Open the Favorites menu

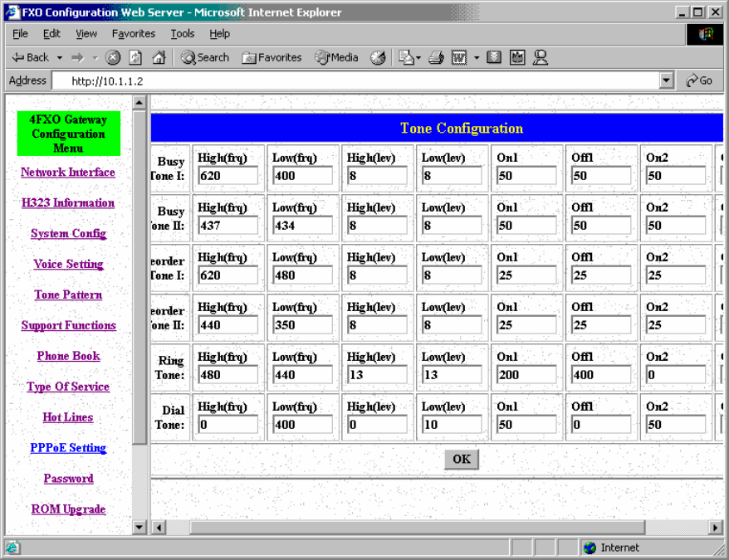pos(133,34)
